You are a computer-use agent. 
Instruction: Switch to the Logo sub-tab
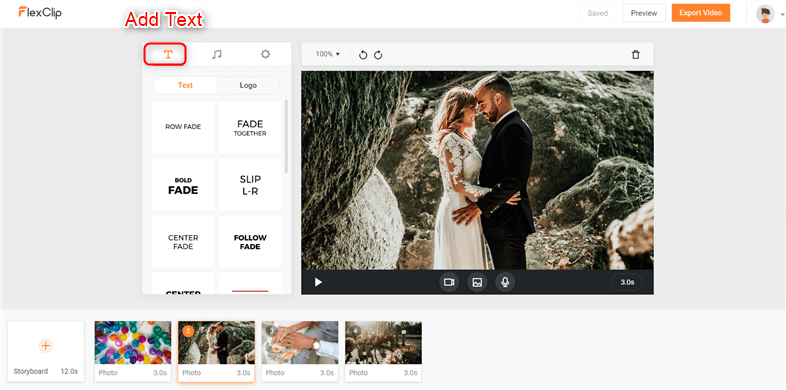click(x=248, y=85)
